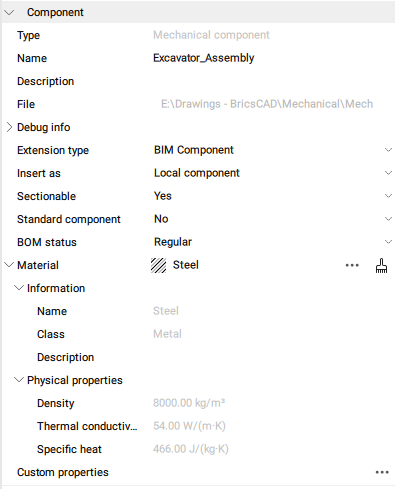This screenshot has height=489, width=395.
Task: Expand the Debug info row
Action: (9, 127)
